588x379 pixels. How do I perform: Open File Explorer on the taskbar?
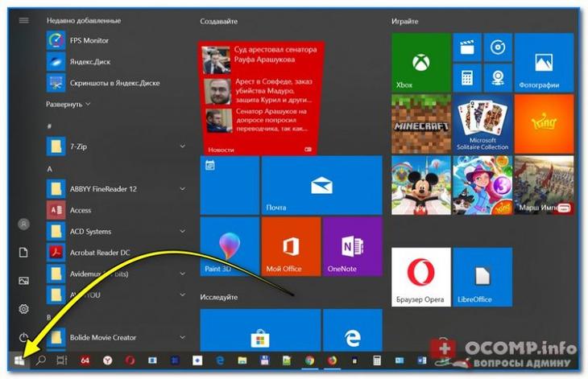(242, 360)
